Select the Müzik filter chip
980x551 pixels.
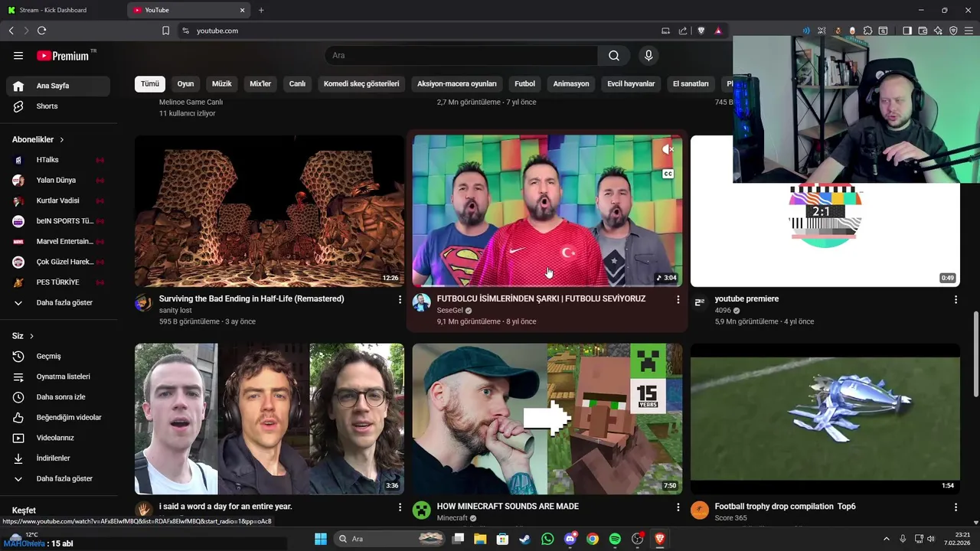[x=222, y=84]
